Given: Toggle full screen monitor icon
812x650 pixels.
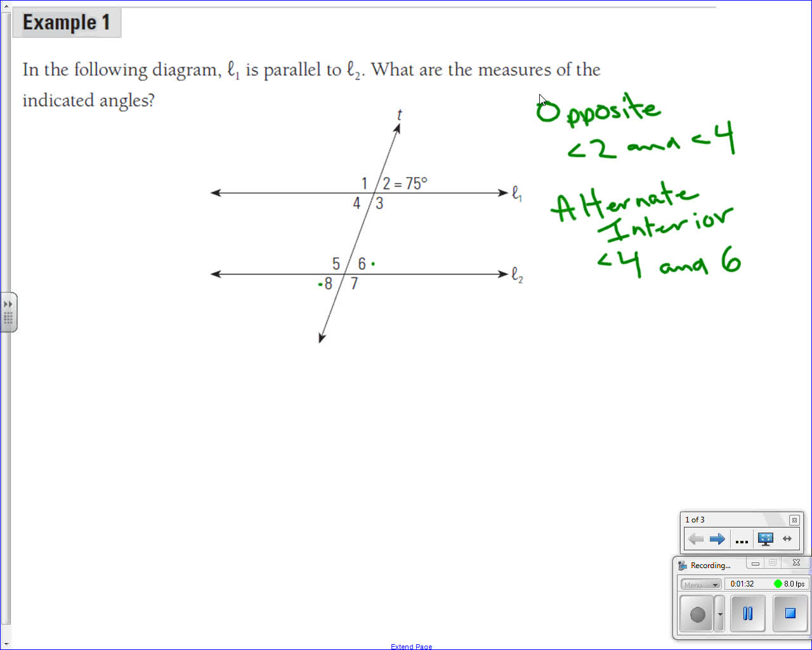Looking at the screenshot, I should click(766, 539).
